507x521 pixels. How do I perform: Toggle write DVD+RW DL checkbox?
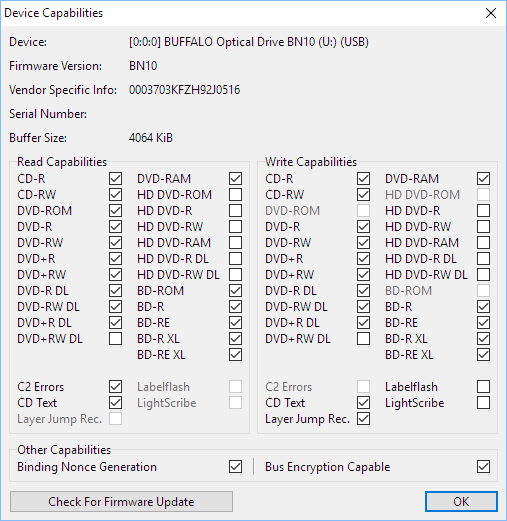[x=363, y=339]
